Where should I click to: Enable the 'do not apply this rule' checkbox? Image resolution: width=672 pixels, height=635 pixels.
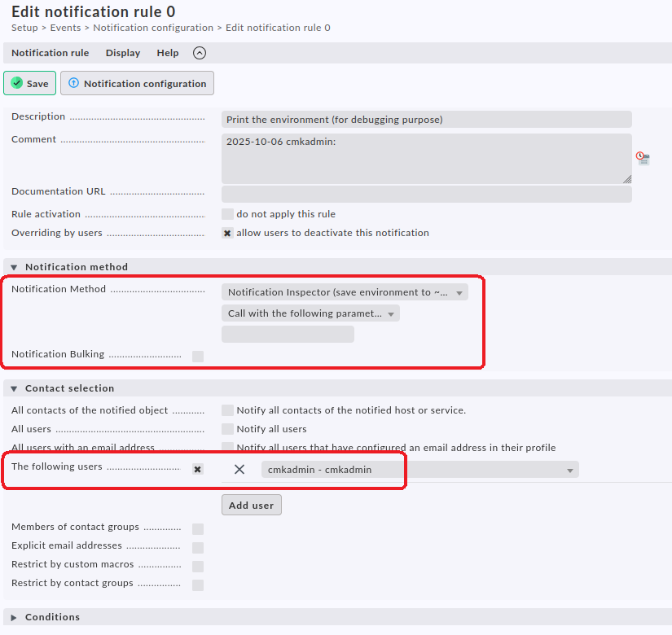(x=227, y=214)
